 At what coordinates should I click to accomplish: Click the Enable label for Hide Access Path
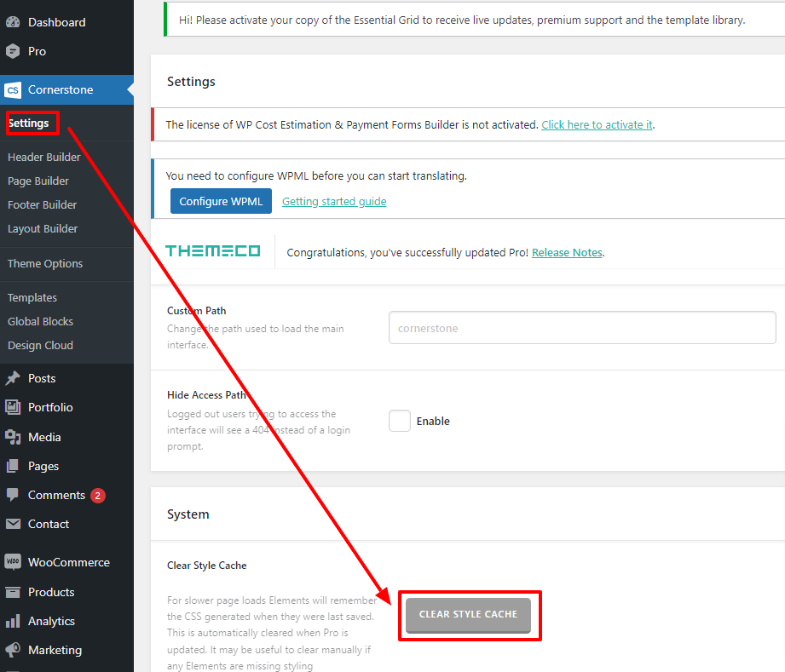click(x=433, y=422)
